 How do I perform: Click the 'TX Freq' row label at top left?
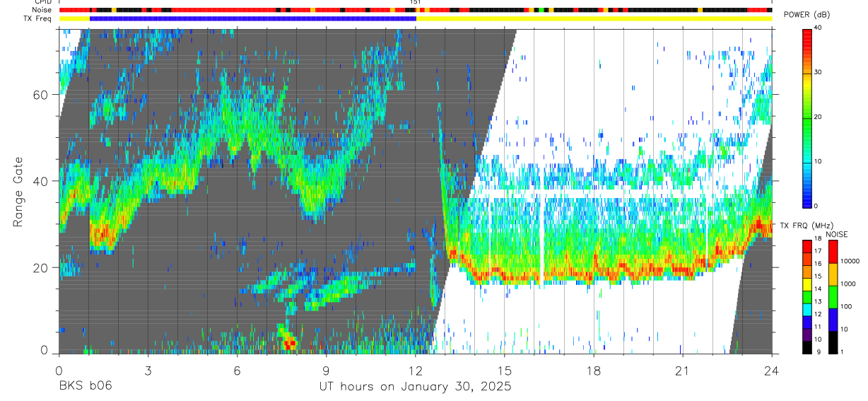(38, 18)
